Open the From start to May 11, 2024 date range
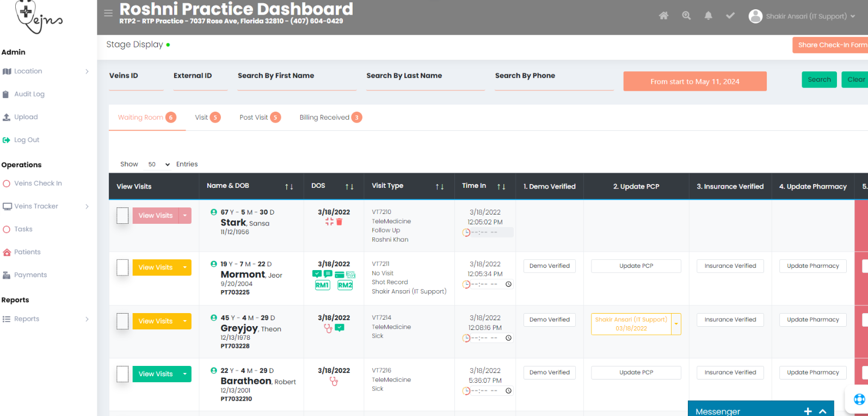Viewport: 868px width, 416px height. click(x=695, y=81)
